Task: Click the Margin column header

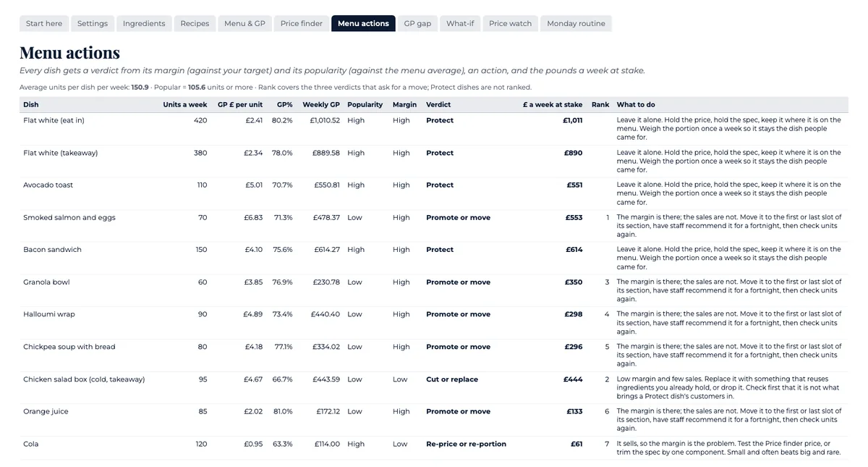Action: pyautogui.click(x=404, y=104)
